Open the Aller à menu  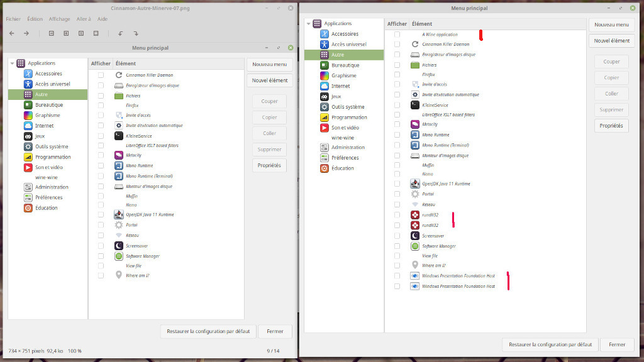click(84, 19)
